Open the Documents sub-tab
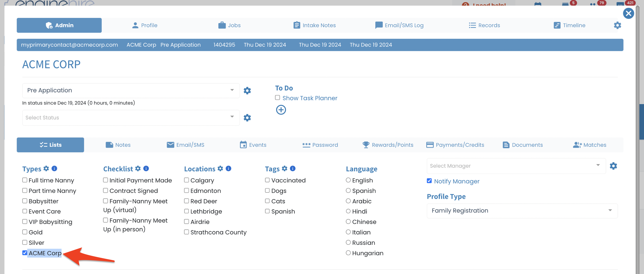644x274 pixels. (x=522, y=145)
